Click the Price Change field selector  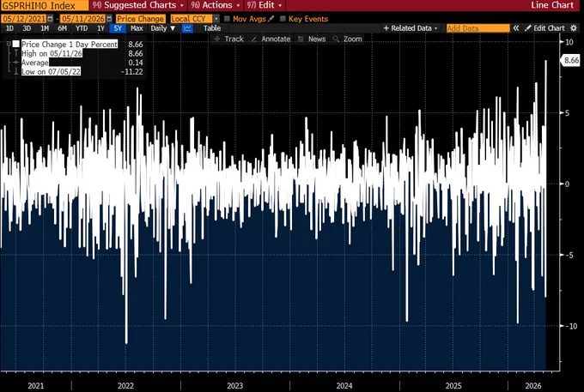pyautogui.click(x=140, y=19)
